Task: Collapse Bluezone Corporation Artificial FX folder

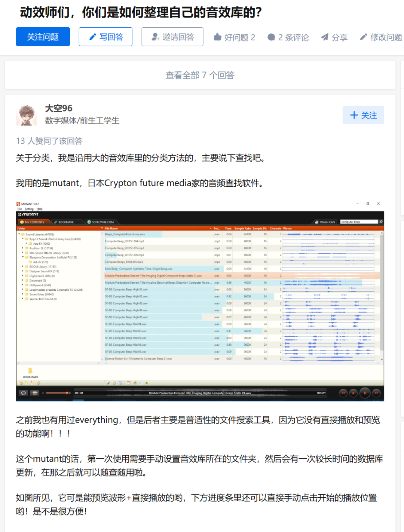Action: click(x=23, y=257)
